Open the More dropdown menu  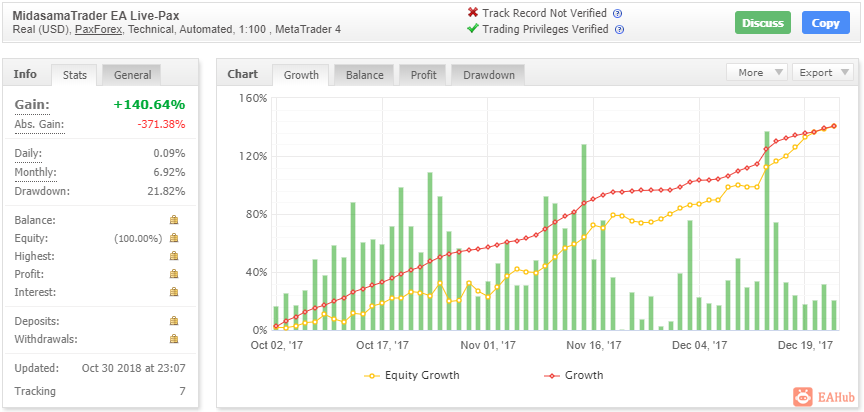[757, 73]
